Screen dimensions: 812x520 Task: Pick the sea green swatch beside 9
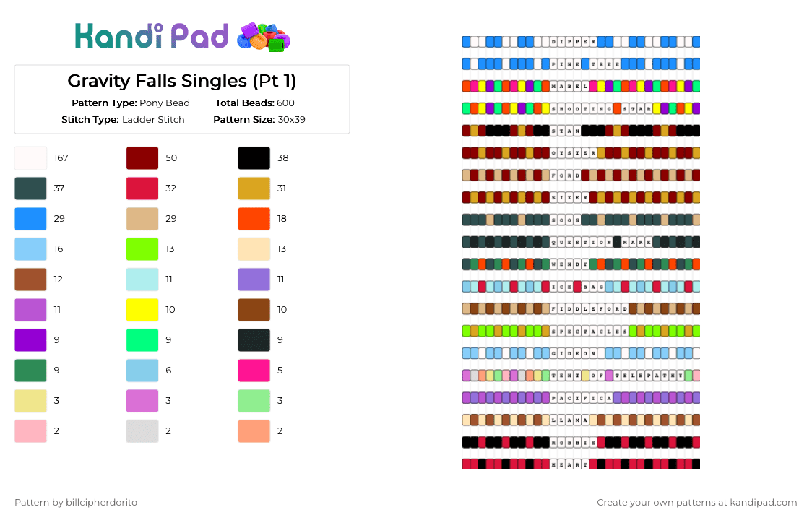[30, 370]
